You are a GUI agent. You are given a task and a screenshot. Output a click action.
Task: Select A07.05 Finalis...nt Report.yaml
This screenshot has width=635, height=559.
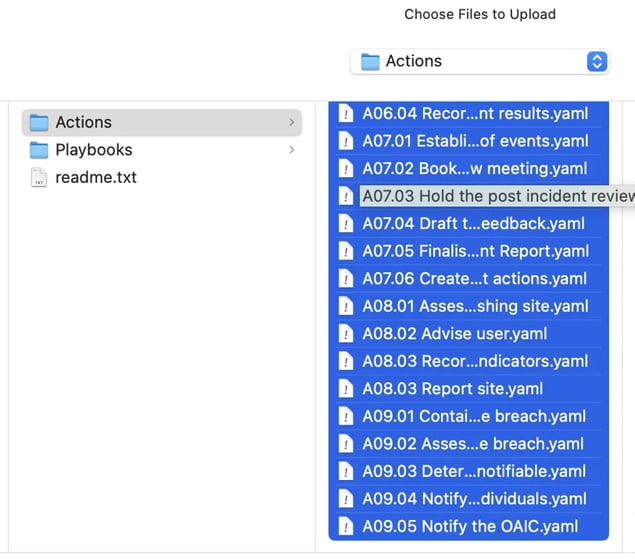coord(469,251)
